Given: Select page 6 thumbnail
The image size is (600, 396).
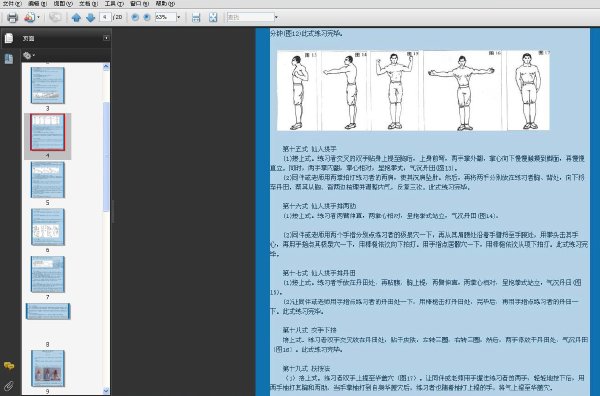Looking at the screenshot, I should click(x=47, y=227).
